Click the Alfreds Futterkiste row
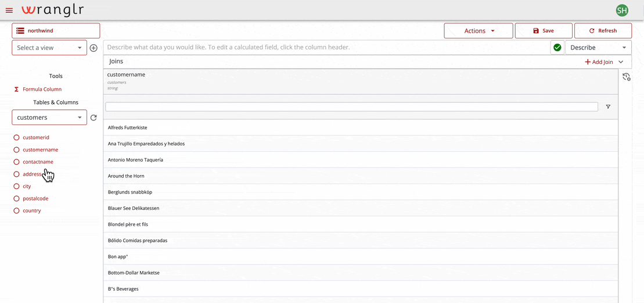 point(361,127)
